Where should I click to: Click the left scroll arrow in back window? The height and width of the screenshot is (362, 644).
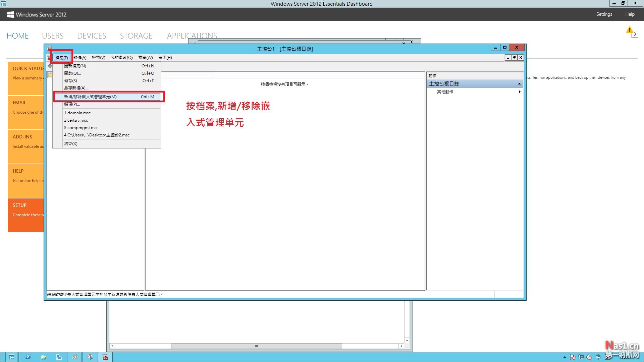(112, 346)
